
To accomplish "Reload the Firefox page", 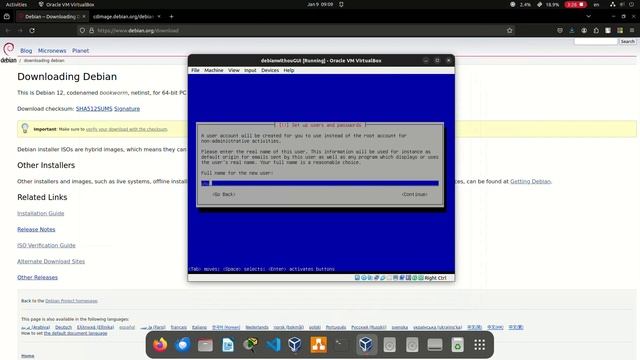I will [32, 30].
